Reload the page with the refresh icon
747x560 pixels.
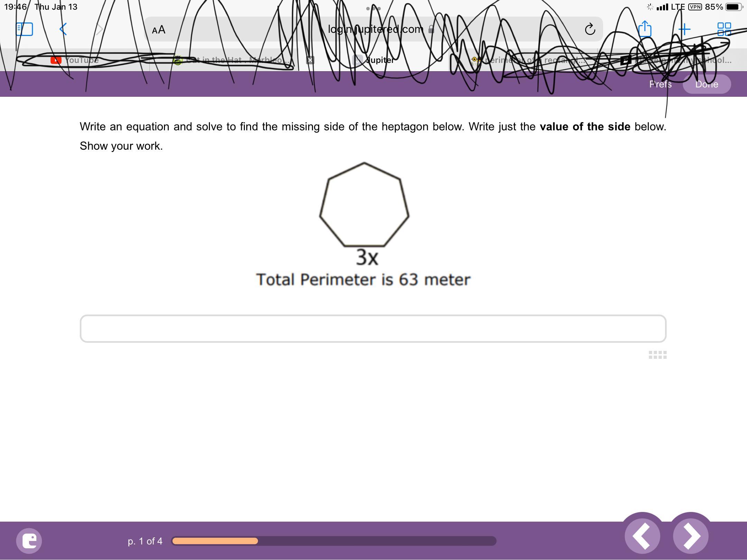coord(590,29)
